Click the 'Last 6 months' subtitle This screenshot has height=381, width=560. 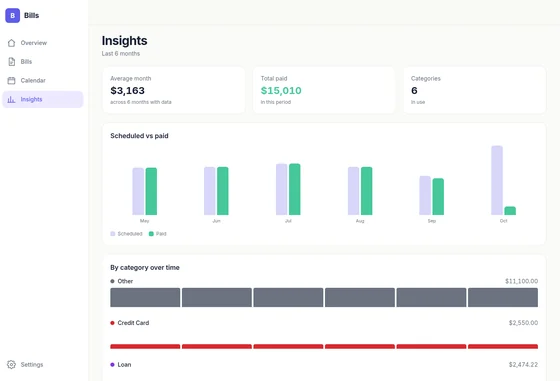pyautogui.click(x=121, y=54)
